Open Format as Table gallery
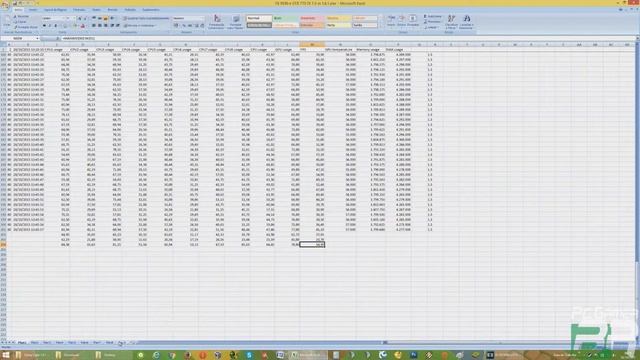The width and height of the screenshot is (640, 360). coord(235,22)
